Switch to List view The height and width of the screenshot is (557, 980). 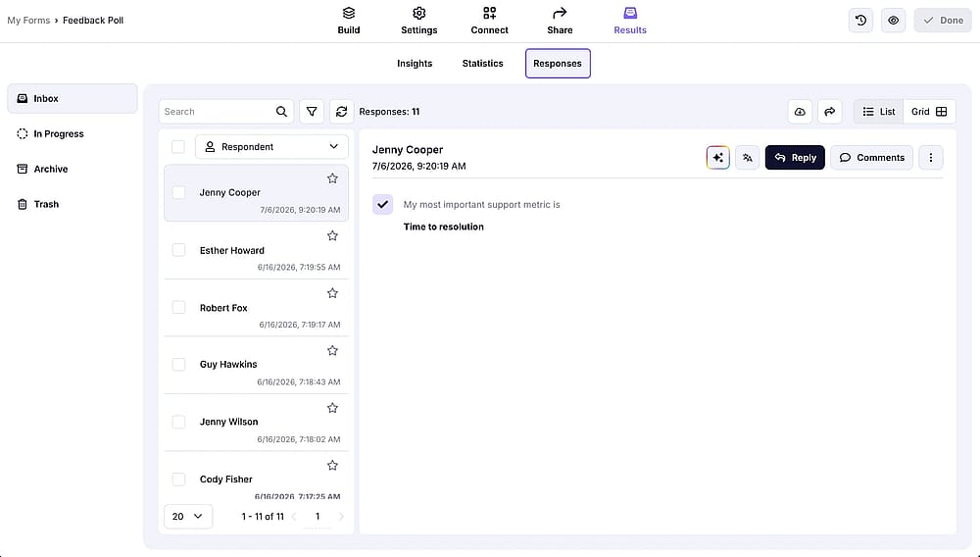coord(878,111)
